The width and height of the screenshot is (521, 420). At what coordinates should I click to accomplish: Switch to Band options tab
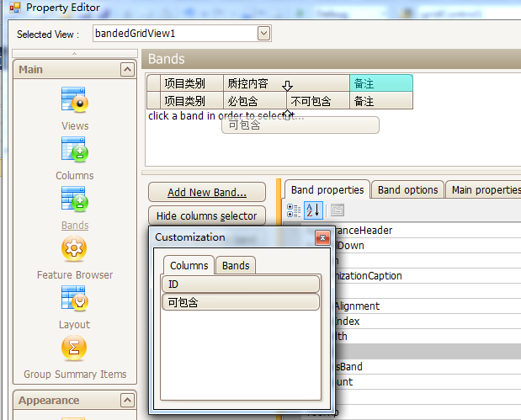407,189
